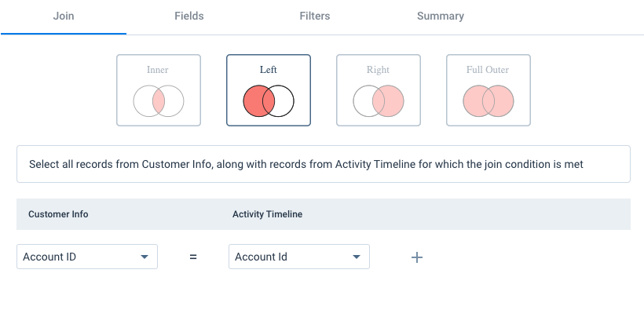This screenshot has width=644, height=317.
Task: Select the Inner join Venn diagram icon
Action: 159,101
